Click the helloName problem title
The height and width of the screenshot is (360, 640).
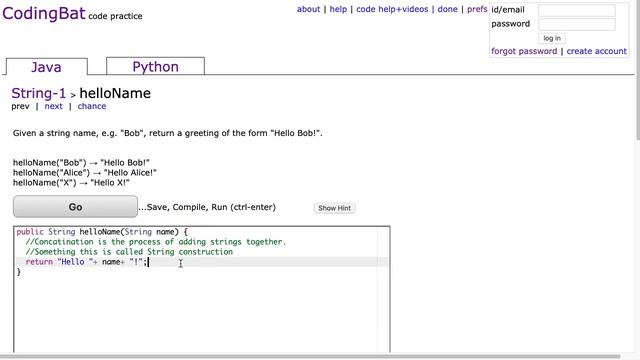pyautogui.click(x=115, y=93)
